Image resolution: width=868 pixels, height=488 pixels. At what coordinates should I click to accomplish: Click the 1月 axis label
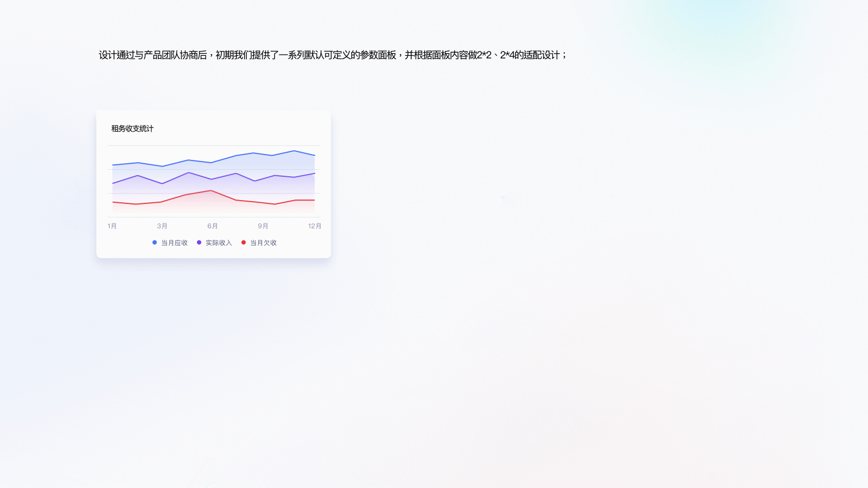(112, 226)
